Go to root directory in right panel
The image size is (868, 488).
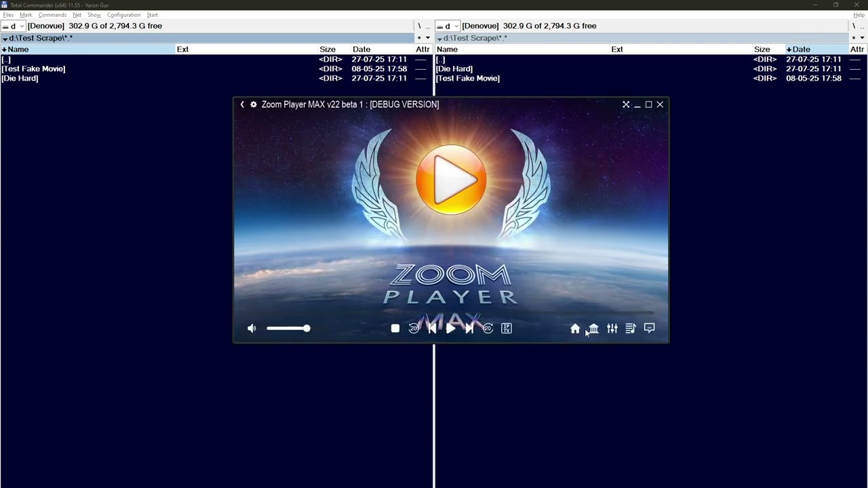[853, 26]
